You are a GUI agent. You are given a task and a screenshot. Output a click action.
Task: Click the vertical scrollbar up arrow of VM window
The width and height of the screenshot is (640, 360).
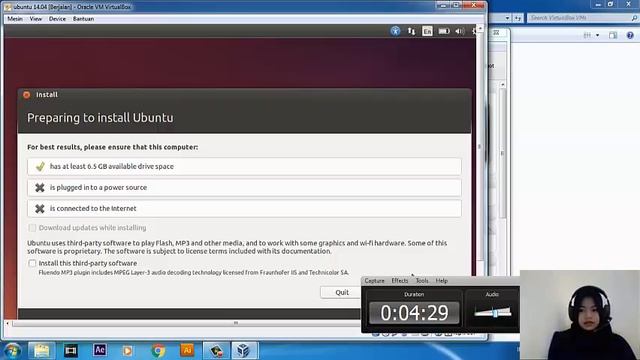pos(480,29)
